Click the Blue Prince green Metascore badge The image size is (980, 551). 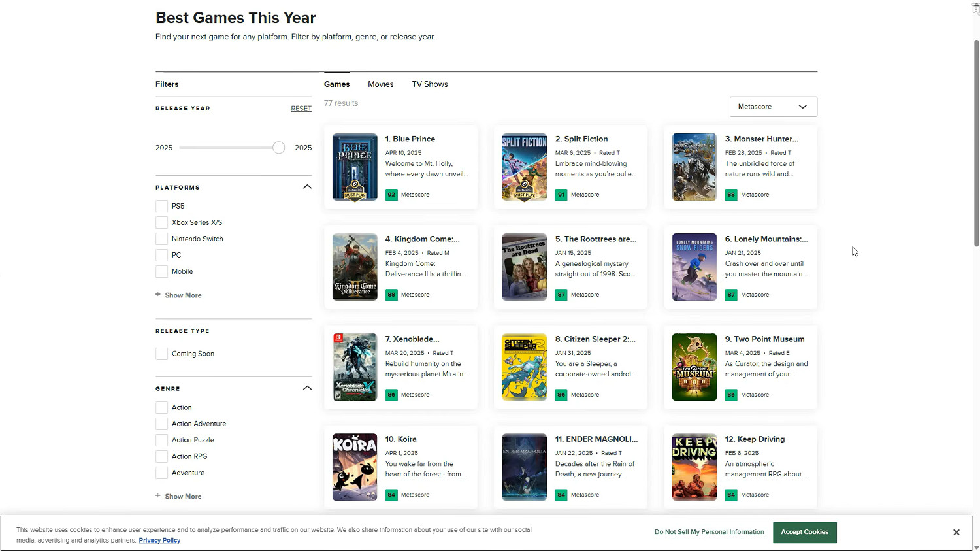click(391, 195)
